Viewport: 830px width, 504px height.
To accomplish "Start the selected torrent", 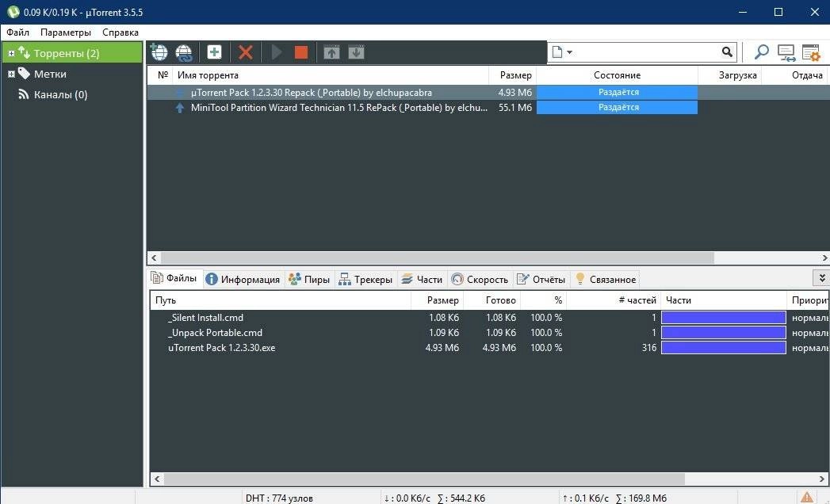I will [x=276, y=52].
